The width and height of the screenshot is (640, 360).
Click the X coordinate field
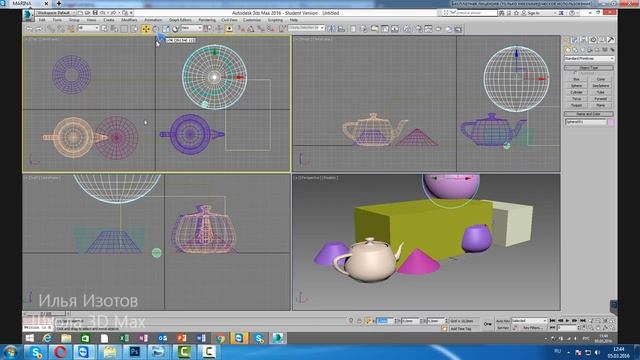point(384,321)
